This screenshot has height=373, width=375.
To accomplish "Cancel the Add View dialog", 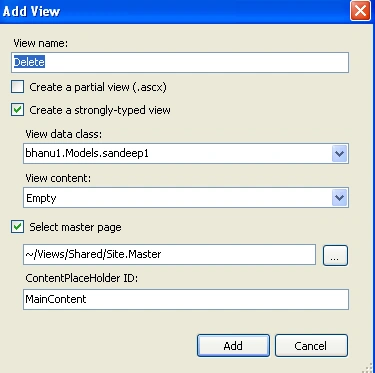I will click(x=311, y=346).
